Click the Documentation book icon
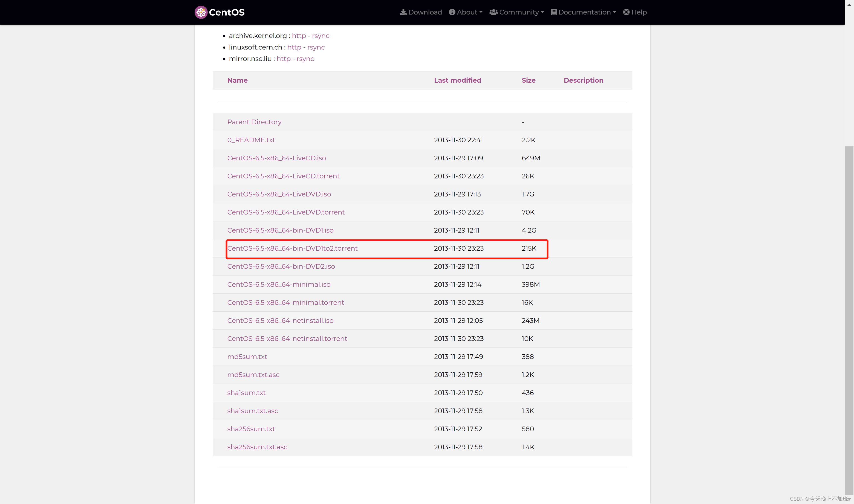The width and height of the screenshot is (854, 504). [x=553, y=12]
